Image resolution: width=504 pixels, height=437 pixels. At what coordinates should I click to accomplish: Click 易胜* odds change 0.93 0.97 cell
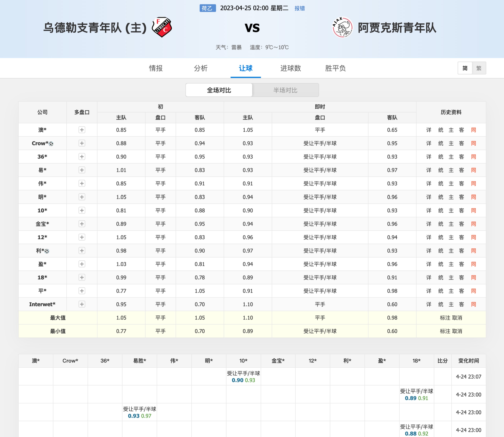point(140,412)
